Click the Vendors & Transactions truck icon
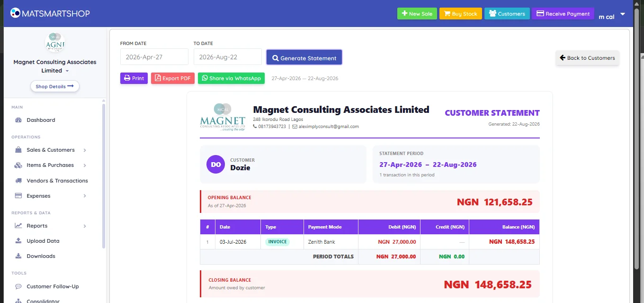This screenshot has height=303, width=644. coord(18,181)
